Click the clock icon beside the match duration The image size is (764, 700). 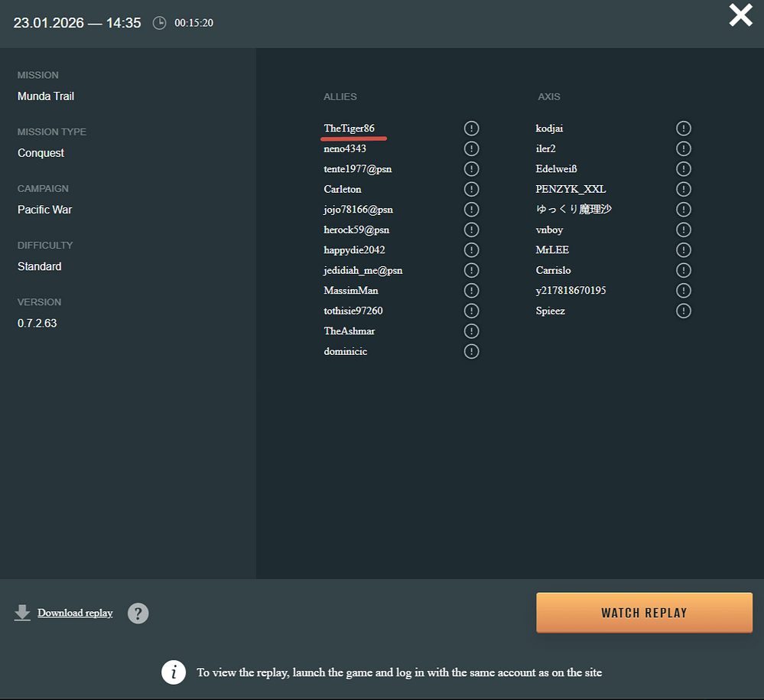coord(159,23)
